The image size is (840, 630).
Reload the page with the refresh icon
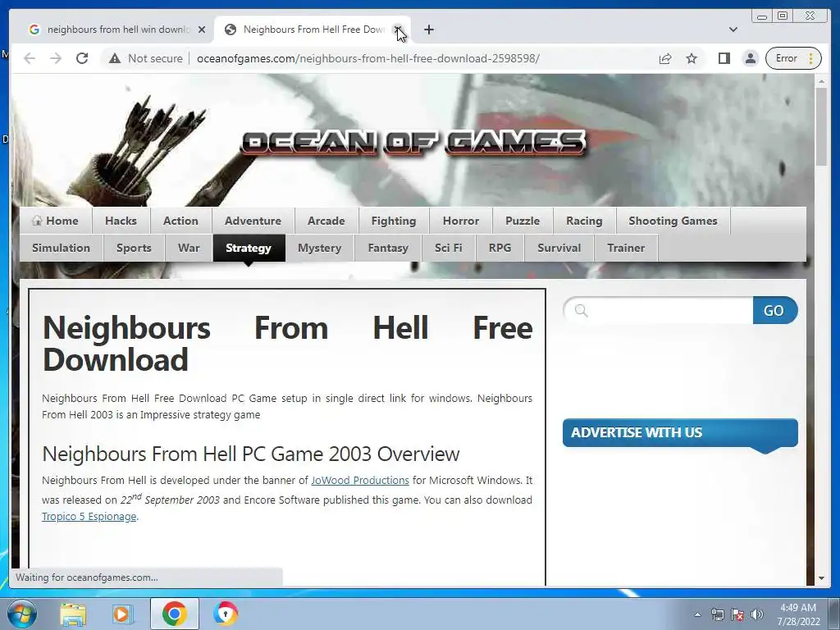click(x=82, y=58)
